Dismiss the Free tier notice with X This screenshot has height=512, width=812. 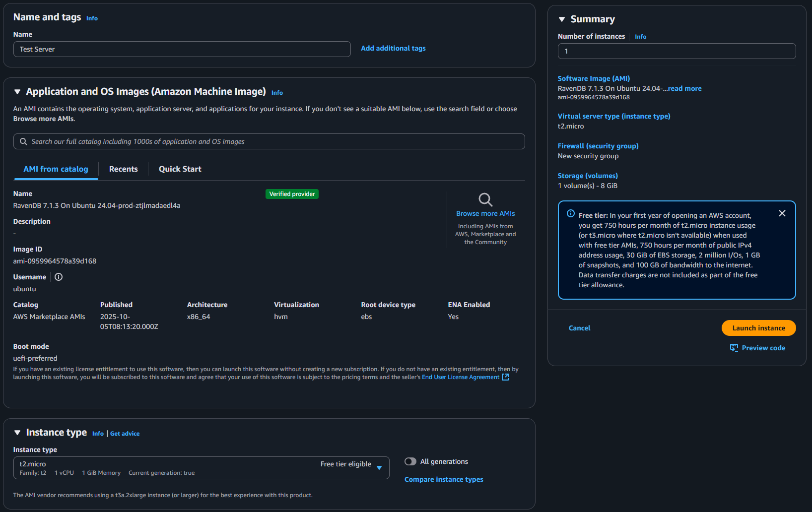[782, 213]
